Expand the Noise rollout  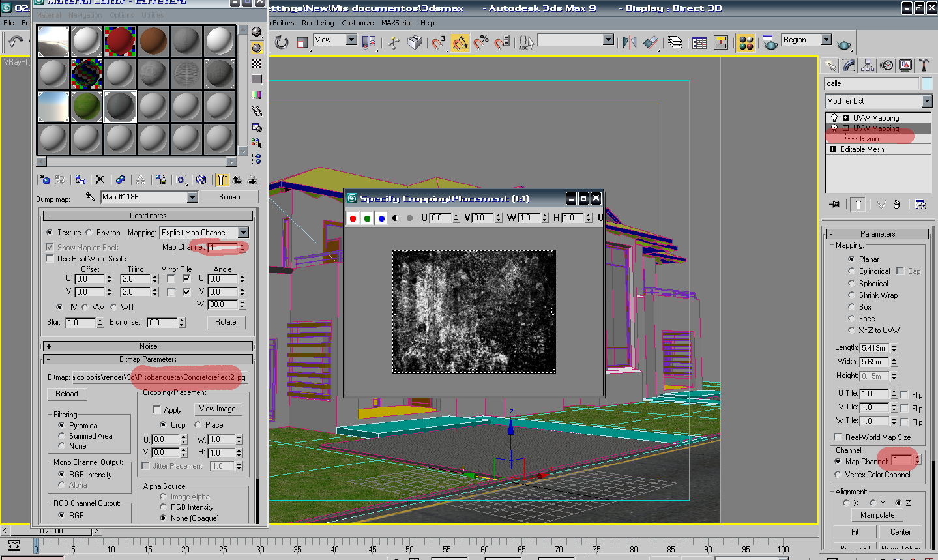pos(148,346)
